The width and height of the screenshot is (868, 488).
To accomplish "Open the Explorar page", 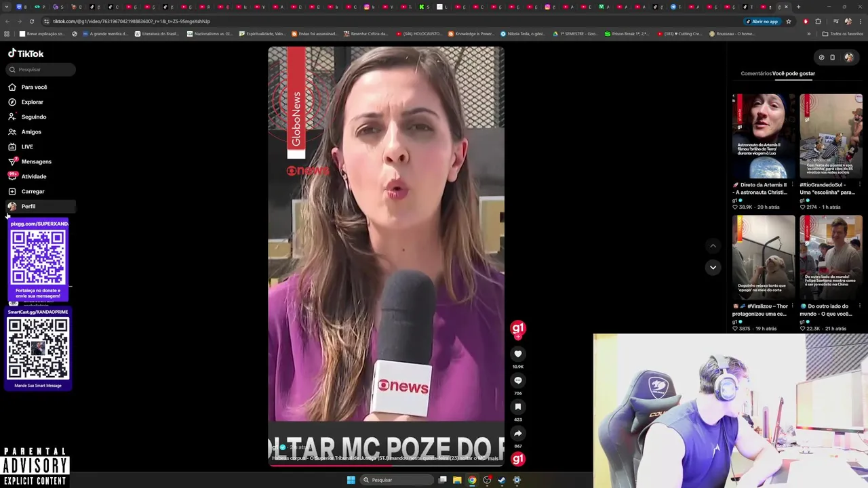I will [32, 102].
